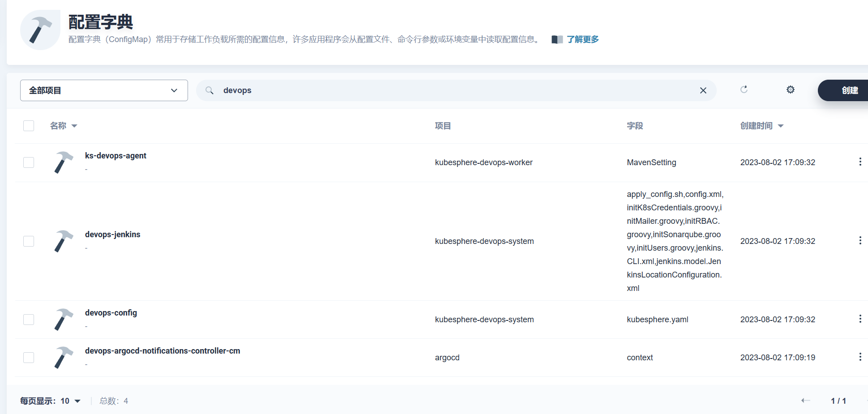This screenshot has width=868, height=414.
Task: Click the MavenSetting field cell
Action: coord(651,162)
